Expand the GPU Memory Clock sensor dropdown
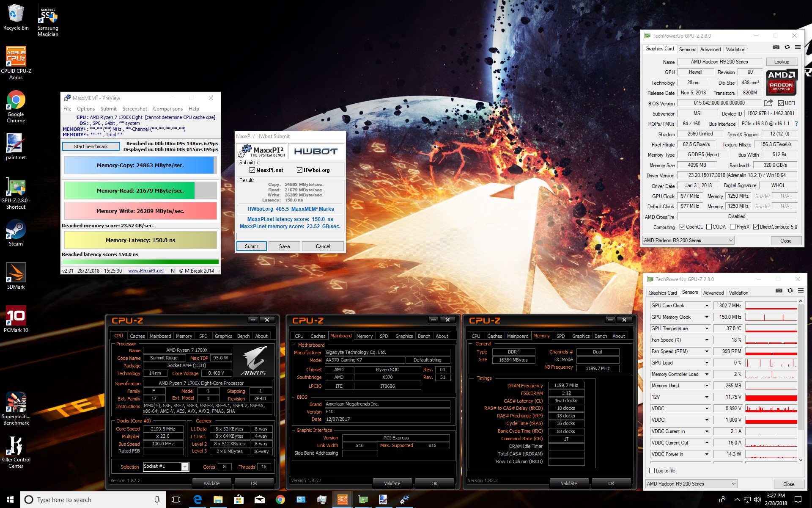 pos(706,317)
